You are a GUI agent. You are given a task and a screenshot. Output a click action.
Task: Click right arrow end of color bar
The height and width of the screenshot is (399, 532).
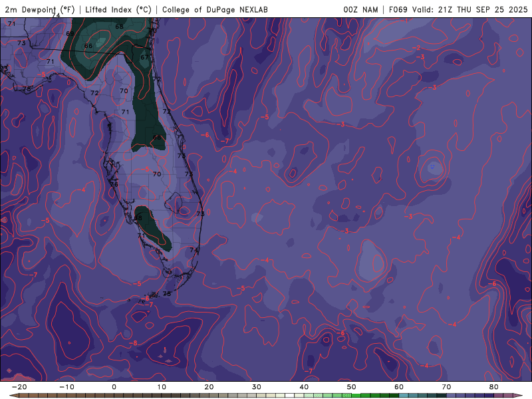518,395
